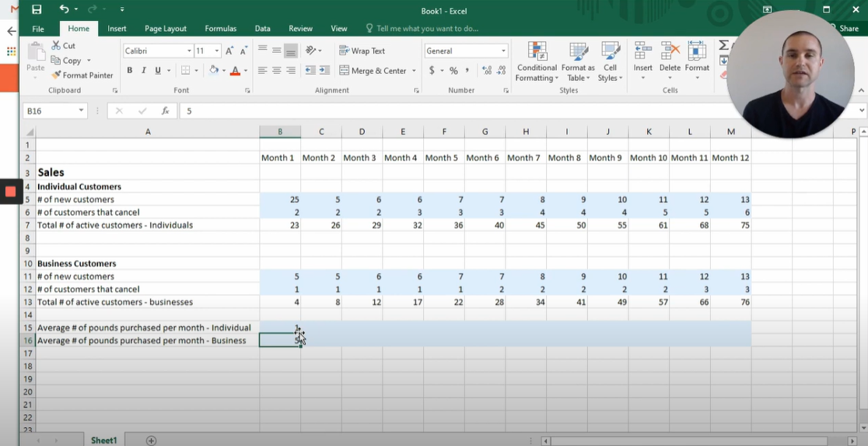Toggle Bold formatting
Viewport: 868px width, 446px height.
pos(130,71)
